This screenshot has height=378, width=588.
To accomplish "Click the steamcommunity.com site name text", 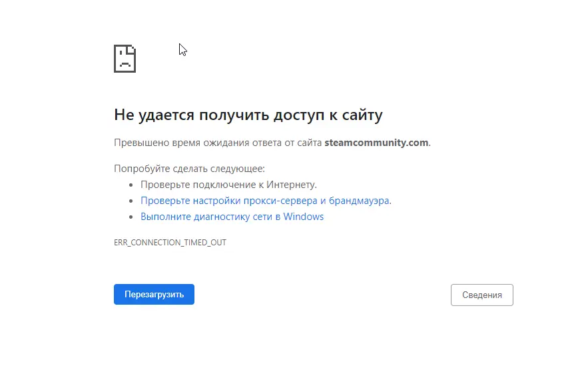I will click(376, 143).
